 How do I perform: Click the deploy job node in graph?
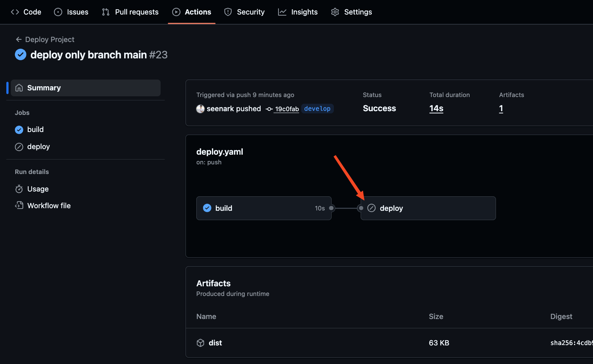(x=428, y=208)
